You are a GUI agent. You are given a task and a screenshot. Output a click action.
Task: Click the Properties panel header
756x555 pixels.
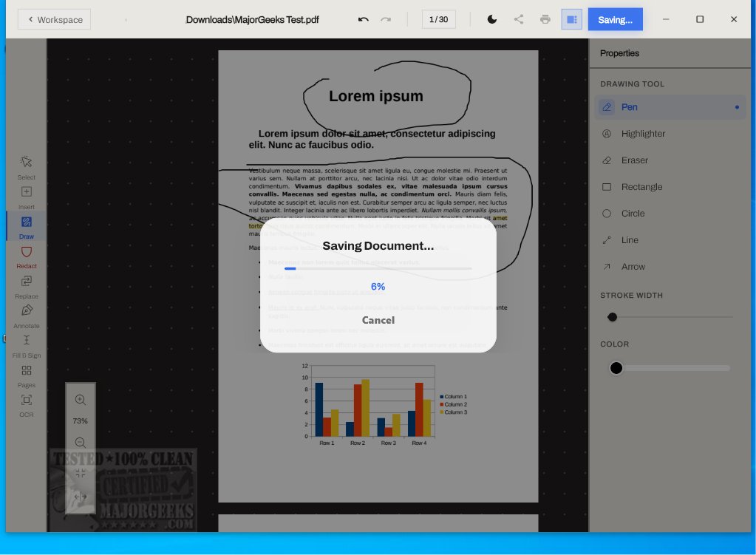pyautogui.click(x=619, y=53)
